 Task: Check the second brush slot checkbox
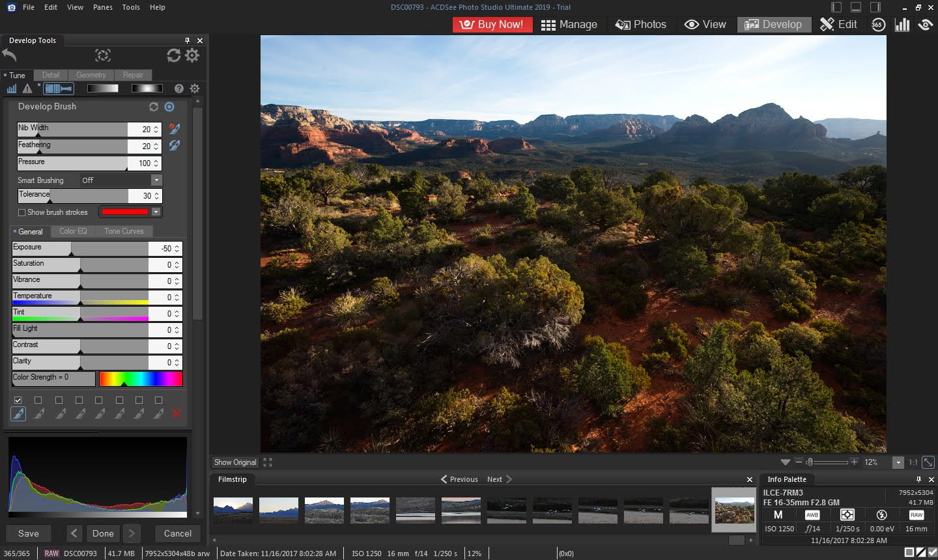(x=38, y=400)
